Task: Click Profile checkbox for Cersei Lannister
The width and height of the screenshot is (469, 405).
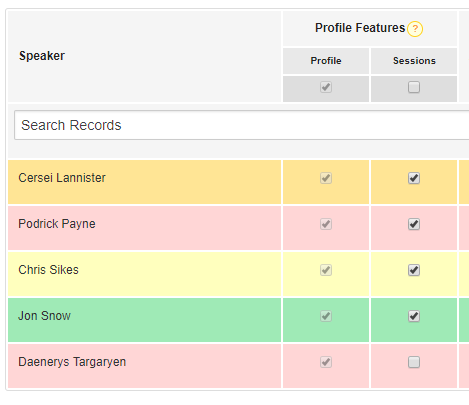Action: point(326,178)
